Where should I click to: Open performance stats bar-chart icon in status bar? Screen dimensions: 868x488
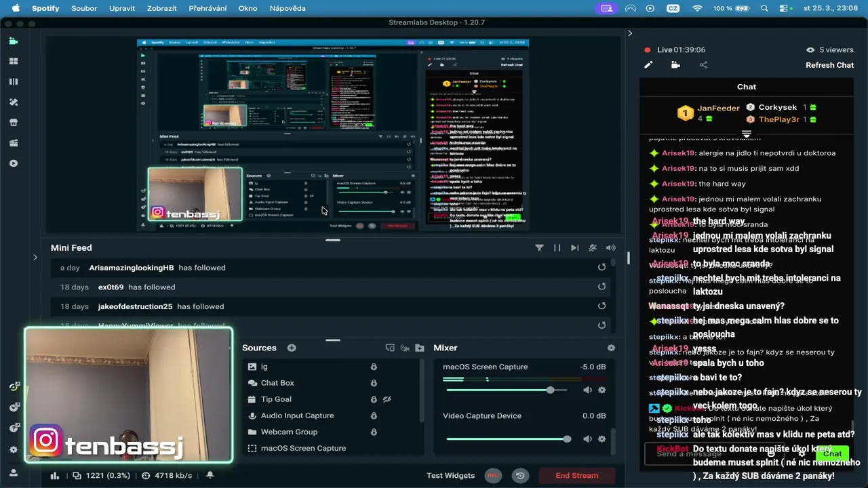click(56, 476)
